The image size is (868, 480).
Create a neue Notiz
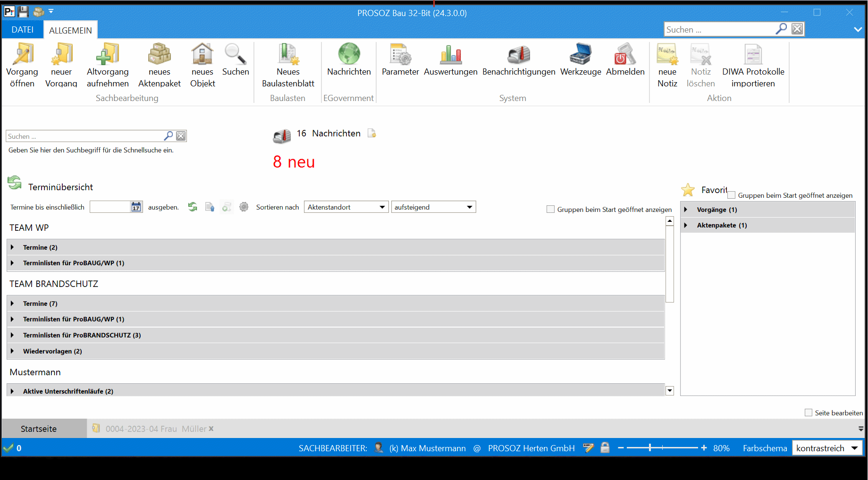667,65
